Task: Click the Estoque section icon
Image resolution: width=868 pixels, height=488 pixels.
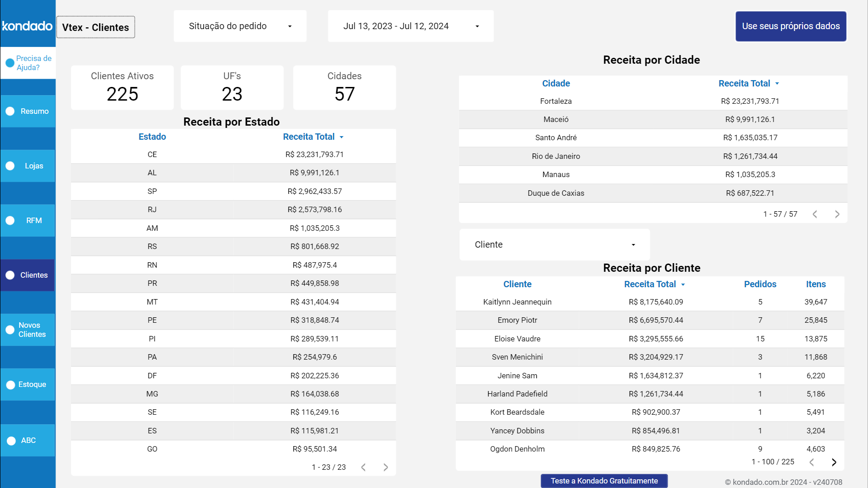Action: click(10, 384)
